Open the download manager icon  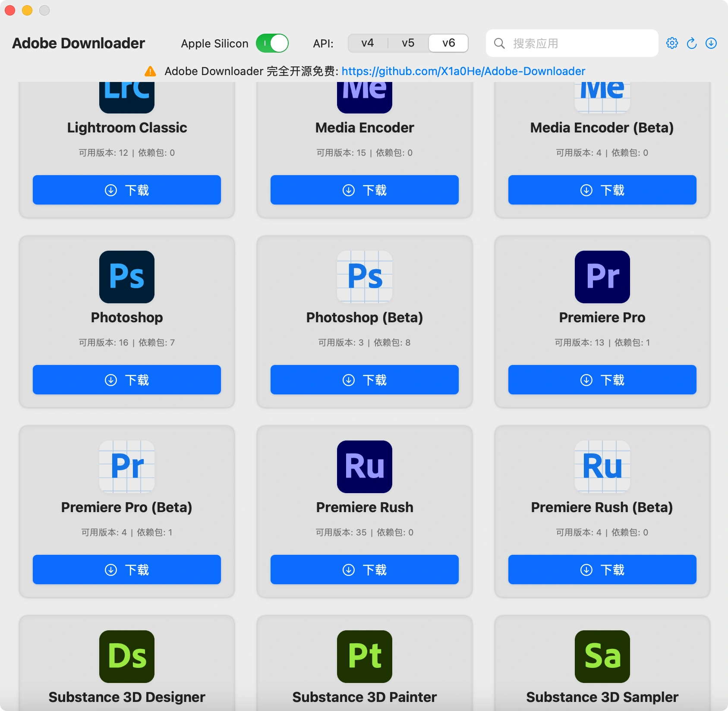(x=711, y=43)
